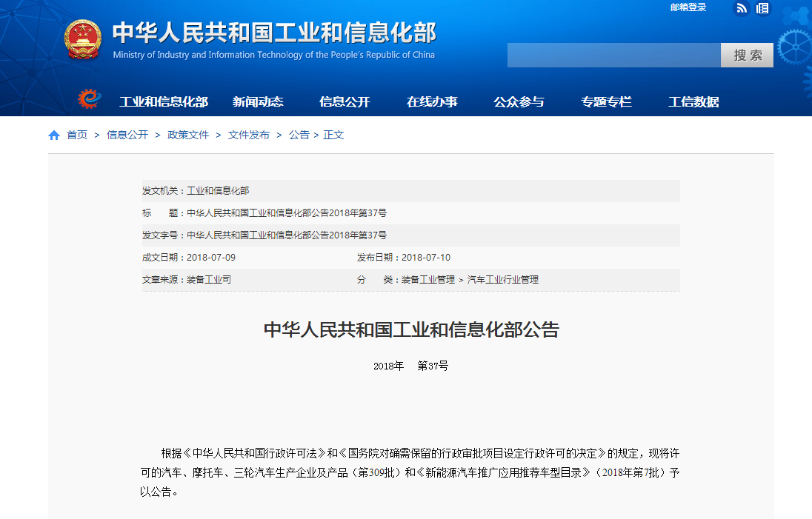Image resolution: width=812 pixels, height=519 pixels.
Task: Open 工信数据 navigation menu
Action: pyautogui.click(x=693, y=102)
